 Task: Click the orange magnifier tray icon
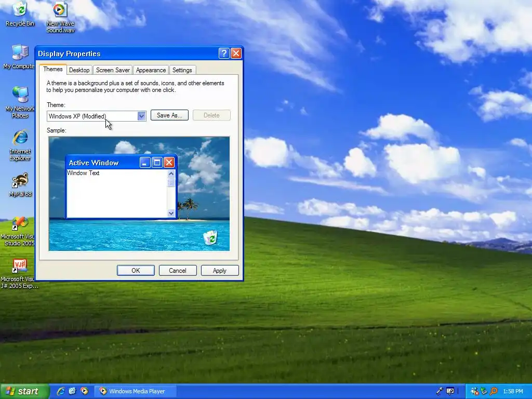pyautogui.click(x=494, y=391)
